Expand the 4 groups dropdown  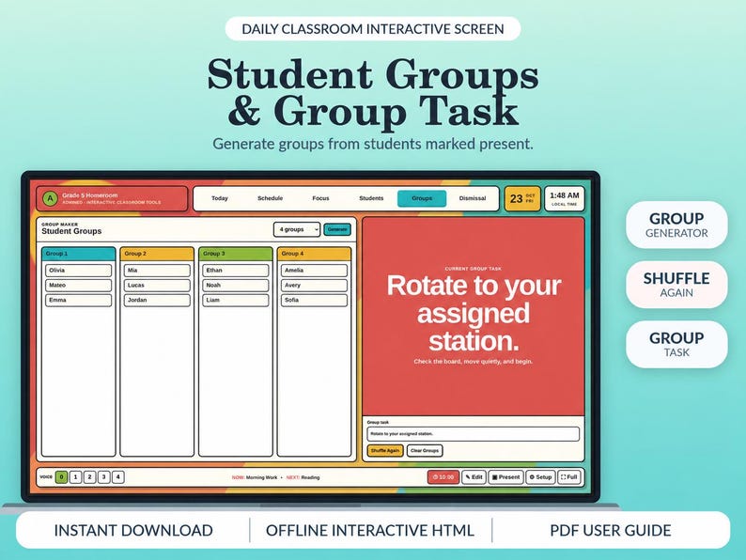click(296, 229)
